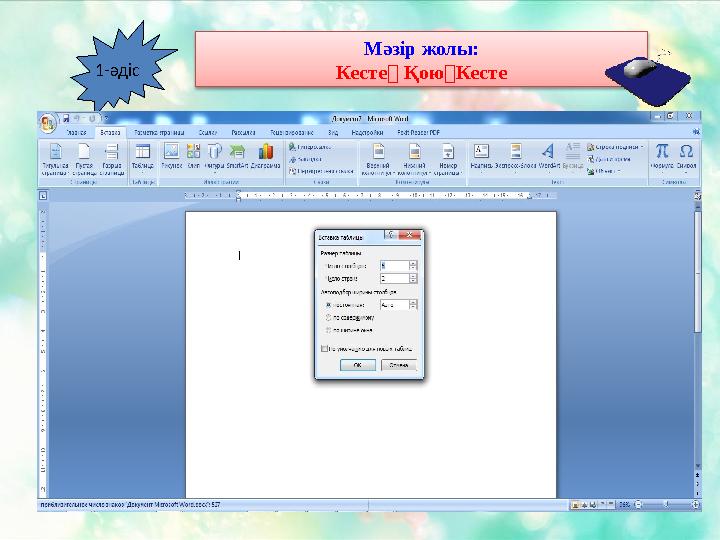Viewport: 720px width, 540px height.
Task: Click the zoom in plus button
Action: pos(696,505)
